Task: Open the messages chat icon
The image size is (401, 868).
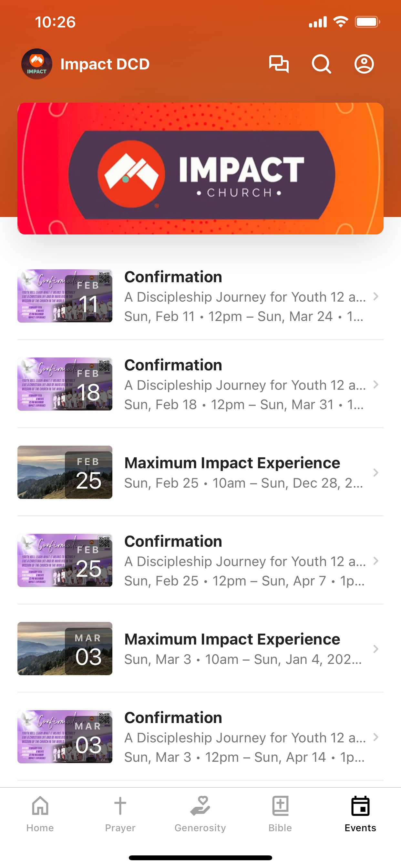Action: pyautogui.click(x=279, y=64)
